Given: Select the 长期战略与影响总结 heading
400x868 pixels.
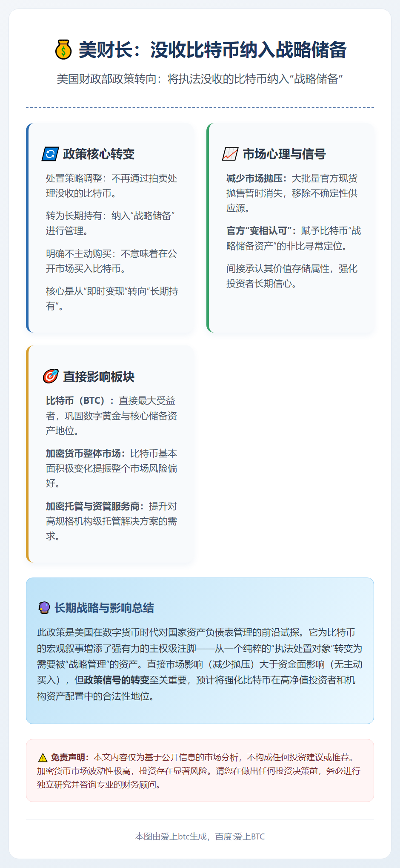Looking at the screenshot, I should click(x=104, y=608).
